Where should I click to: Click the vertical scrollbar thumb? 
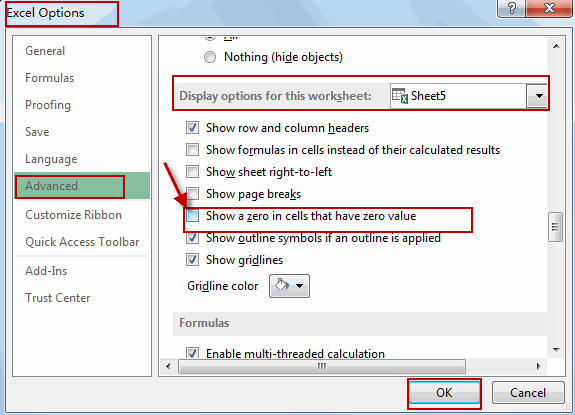(556, 227)
